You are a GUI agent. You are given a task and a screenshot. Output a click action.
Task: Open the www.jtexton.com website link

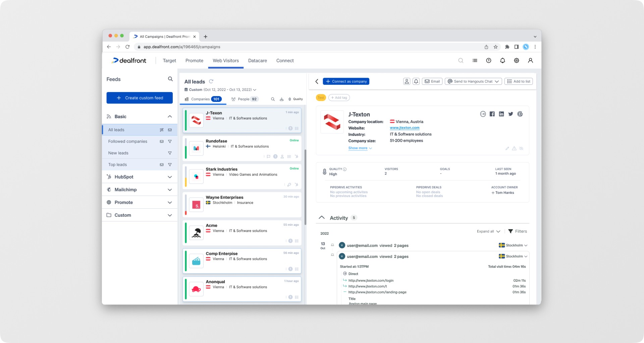[405, 128]
